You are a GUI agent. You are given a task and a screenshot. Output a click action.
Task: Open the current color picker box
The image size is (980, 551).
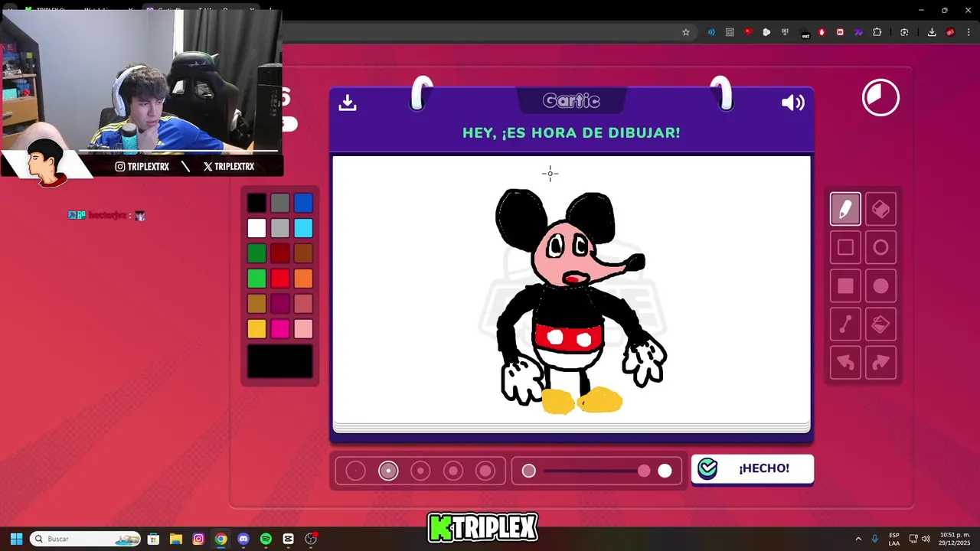[280, 361]
